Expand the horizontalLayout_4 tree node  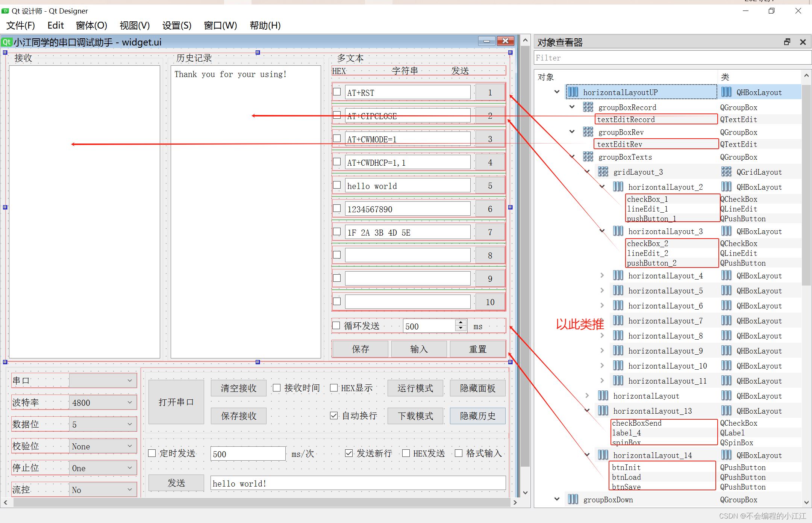(602, 275)
